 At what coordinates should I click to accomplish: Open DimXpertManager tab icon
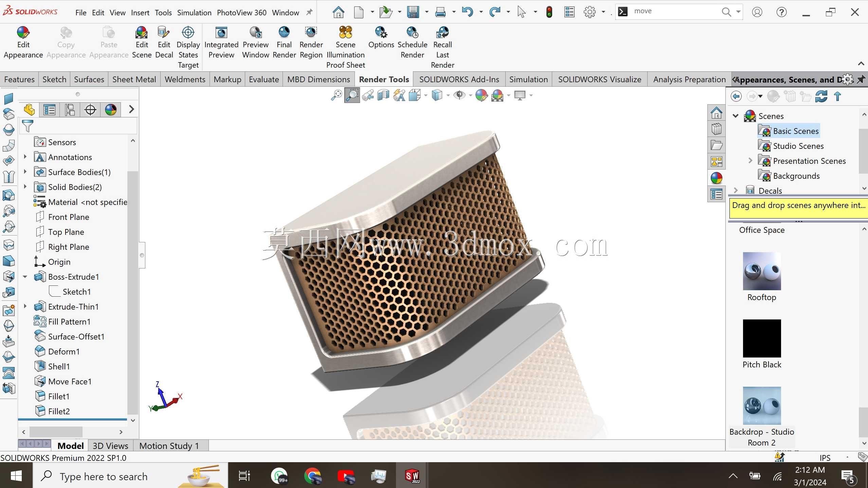(x=90, y=110)
